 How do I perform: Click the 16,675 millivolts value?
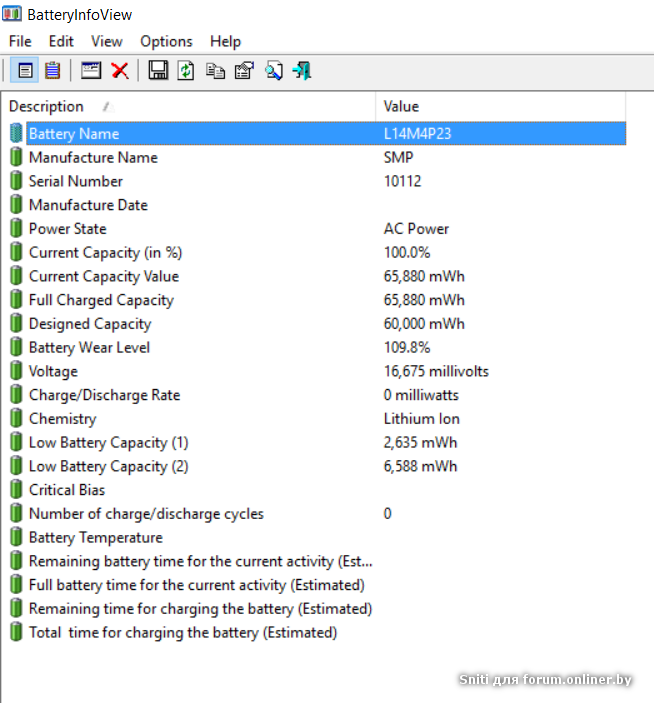coord(436,371)
